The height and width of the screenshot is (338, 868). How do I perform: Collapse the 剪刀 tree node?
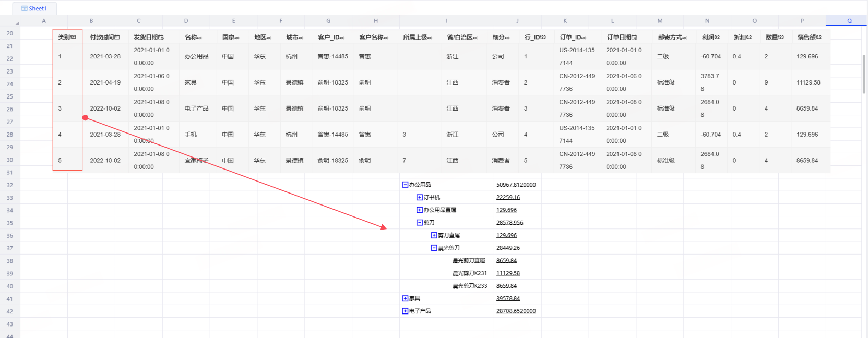[x=419, y=223]
